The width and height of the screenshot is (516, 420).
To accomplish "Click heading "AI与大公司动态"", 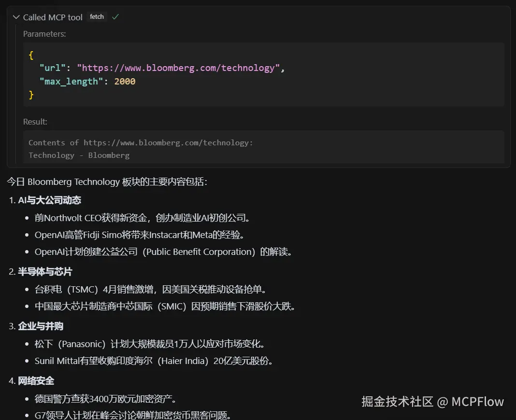I will tap(49, 200).
